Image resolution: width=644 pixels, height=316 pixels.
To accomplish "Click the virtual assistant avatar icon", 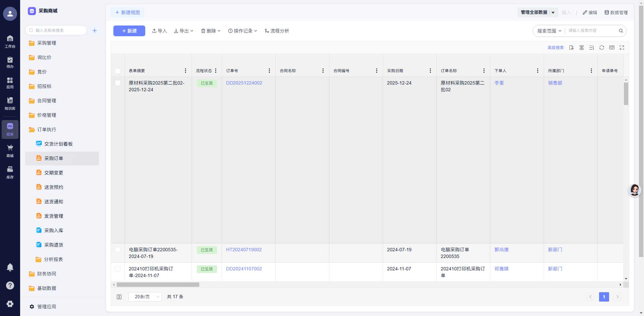I will [634, 190].
